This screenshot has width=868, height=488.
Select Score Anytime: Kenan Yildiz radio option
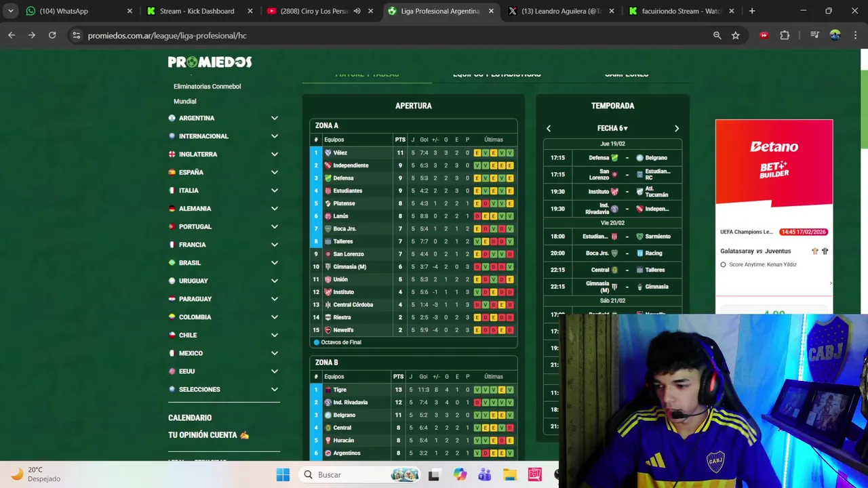coord(723,264)
